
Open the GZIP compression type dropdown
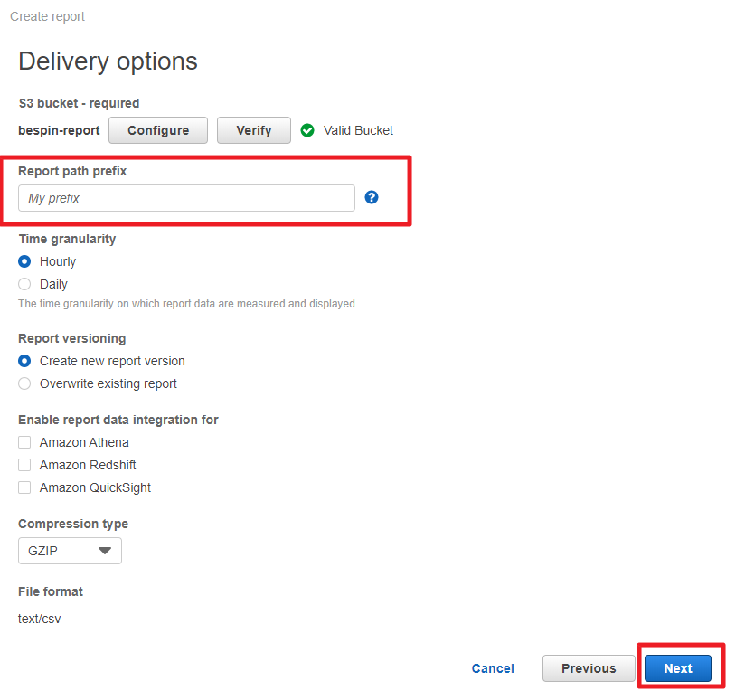coord(70,551)
